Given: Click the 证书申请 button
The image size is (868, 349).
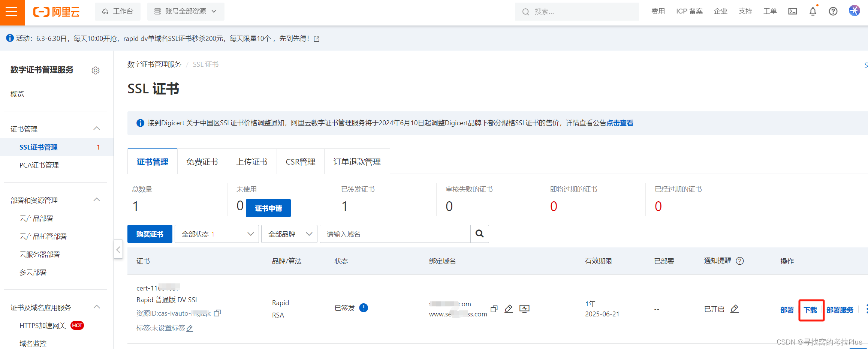Looking at the screenshot, I should point(268,208).
